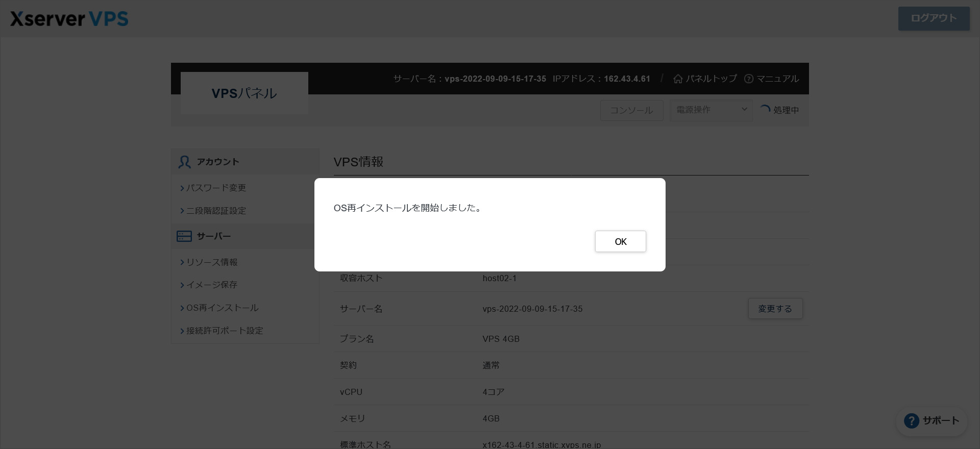Open the パネルトップ home link

click(x=705, y=79)
